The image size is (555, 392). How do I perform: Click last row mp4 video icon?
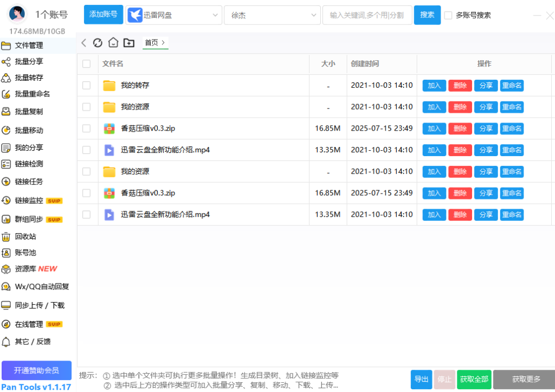coord(109,215)
